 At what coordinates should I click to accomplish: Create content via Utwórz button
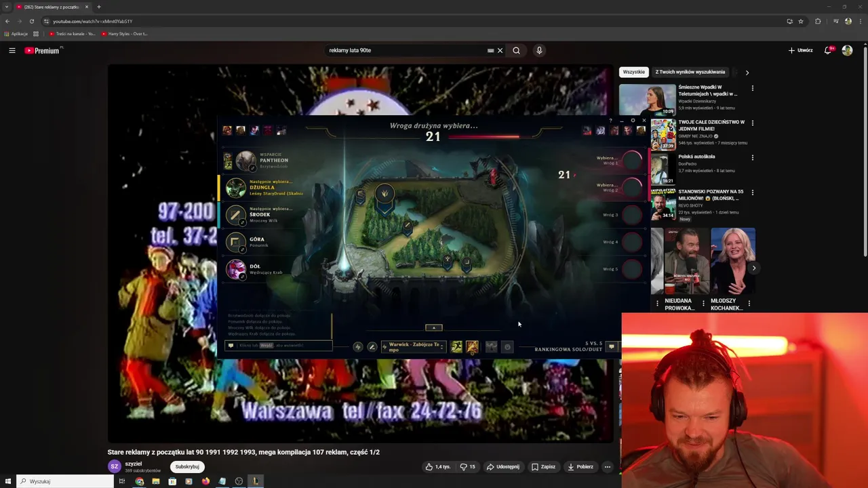[801, 50]
